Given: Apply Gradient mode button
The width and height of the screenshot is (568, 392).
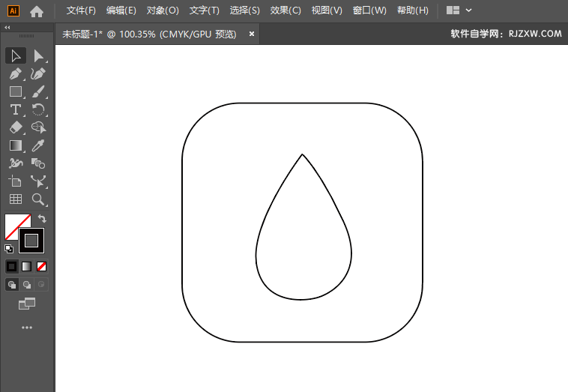Looking at the screenshot, I should point(27,267).
